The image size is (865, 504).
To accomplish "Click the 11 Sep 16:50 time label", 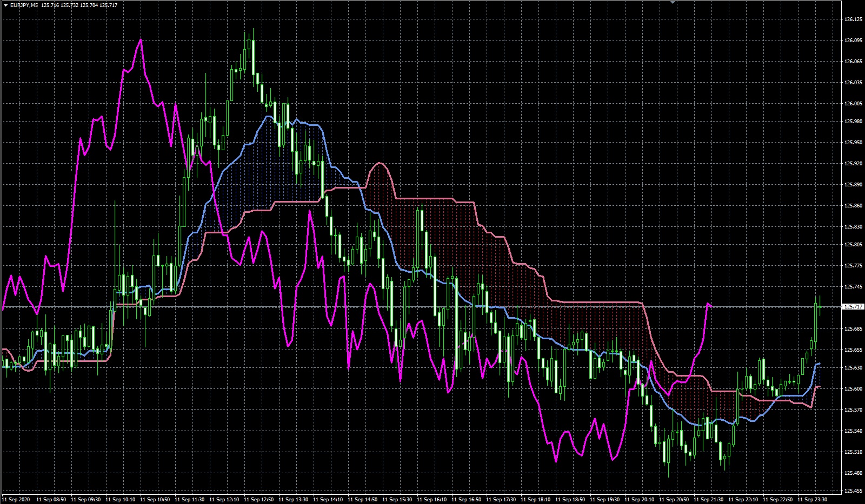I will pyautogui.click(x=466, y=500).
